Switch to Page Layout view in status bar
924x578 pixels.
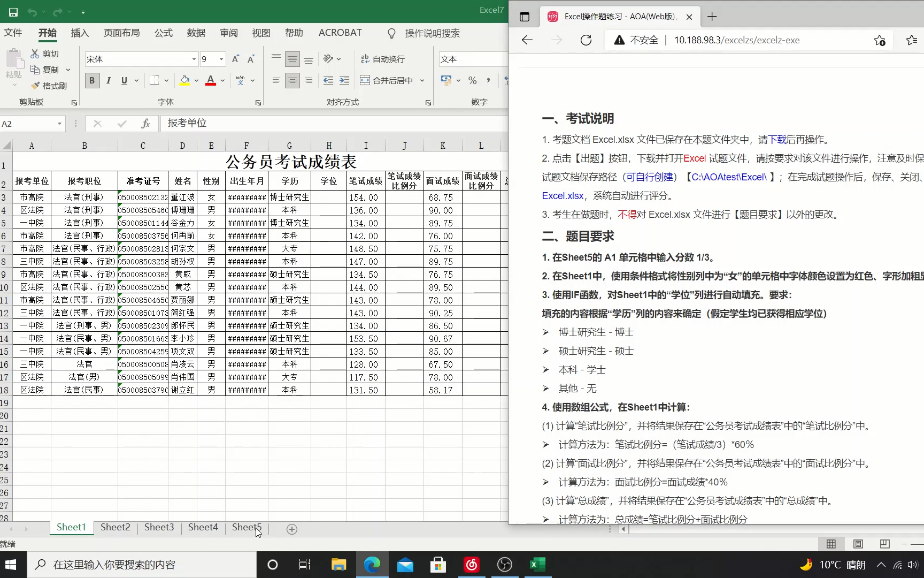coord(857,544)
